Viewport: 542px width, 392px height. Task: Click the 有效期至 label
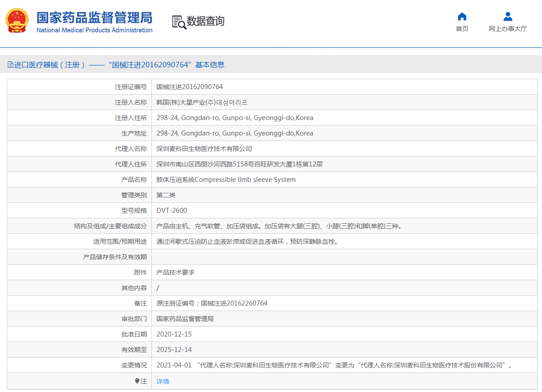pyautogui.click(x=134, y=350)
